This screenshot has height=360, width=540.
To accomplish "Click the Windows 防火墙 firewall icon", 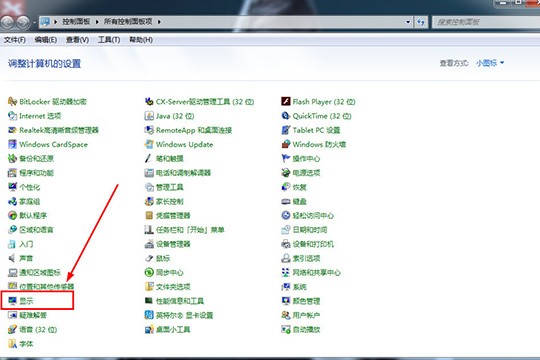I will 286,144.
